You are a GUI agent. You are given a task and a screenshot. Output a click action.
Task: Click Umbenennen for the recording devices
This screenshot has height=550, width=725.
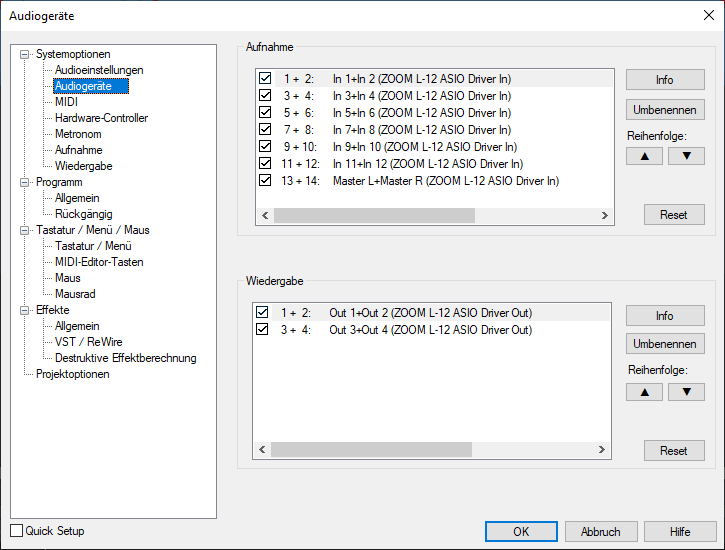(665, 110)
